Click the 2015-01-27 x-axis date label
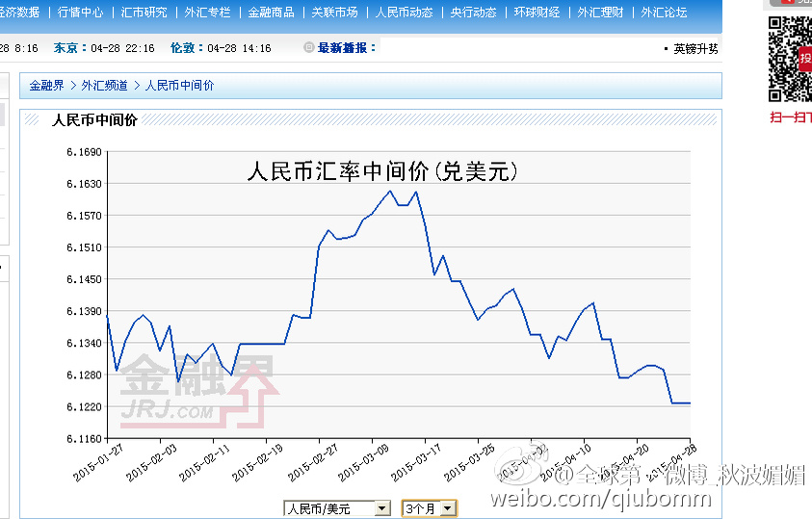Viewport: 812px width, 519px height. (98, 462)
